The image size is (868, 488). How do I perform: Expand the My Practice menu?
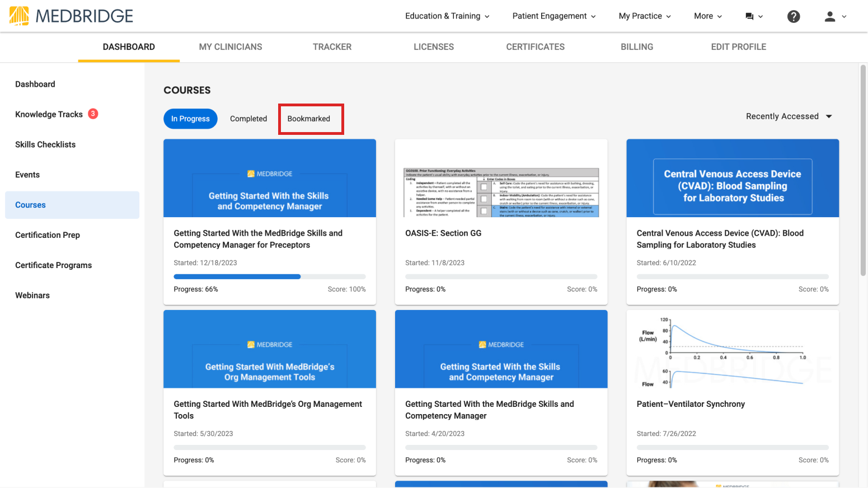(x=645, y=16)
